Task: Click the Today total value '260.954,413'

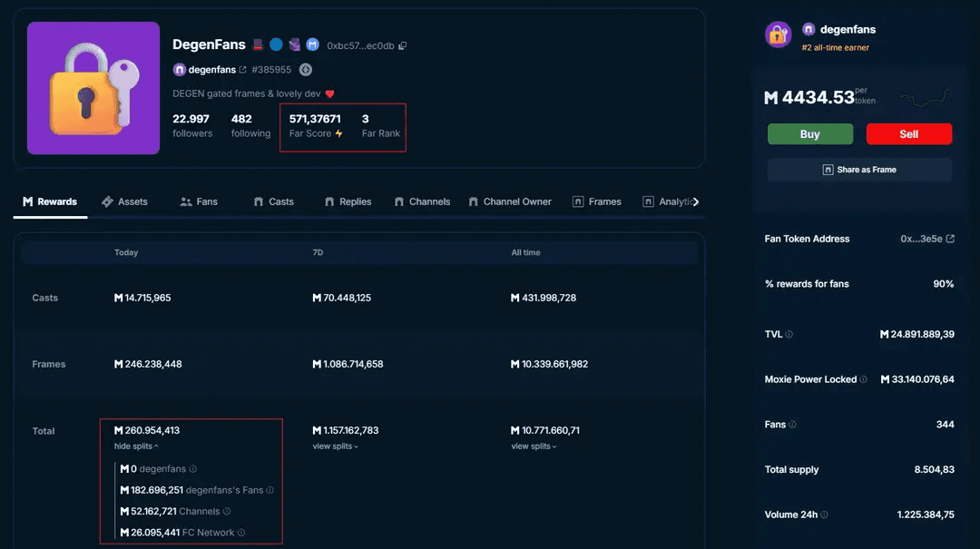Action: (152, 430)
